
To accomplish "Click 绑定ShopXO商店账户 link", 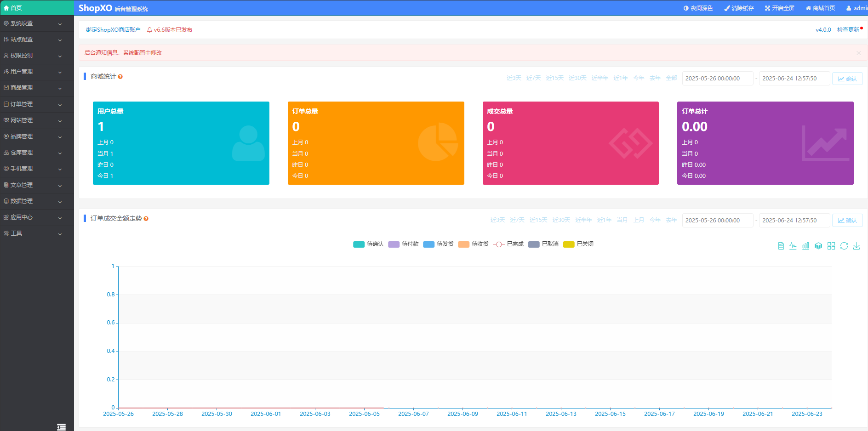I will click(x=113, y=30).
